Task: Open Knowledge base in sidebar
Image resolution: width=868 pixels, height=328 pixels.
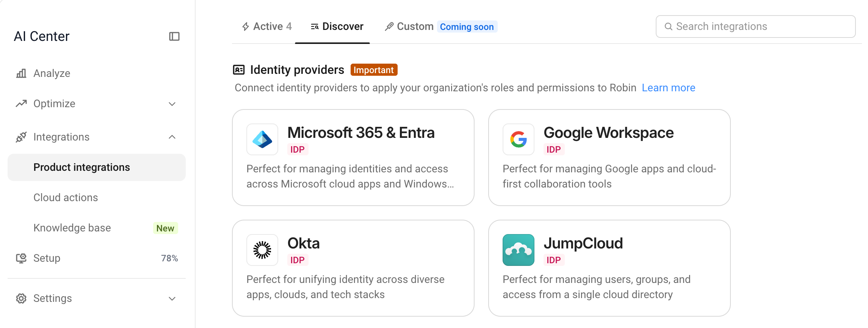Action: 97,228
